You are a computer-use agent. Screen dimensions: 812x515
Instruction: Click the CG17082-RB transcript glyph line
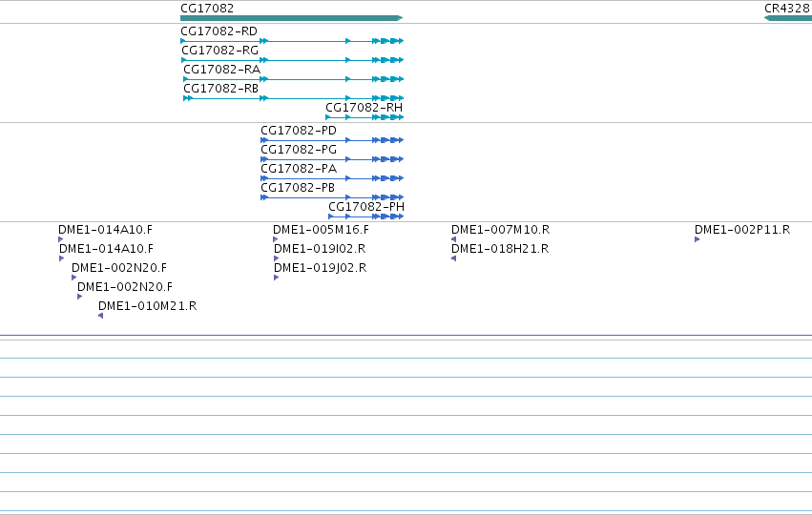[x=294, y=98]
